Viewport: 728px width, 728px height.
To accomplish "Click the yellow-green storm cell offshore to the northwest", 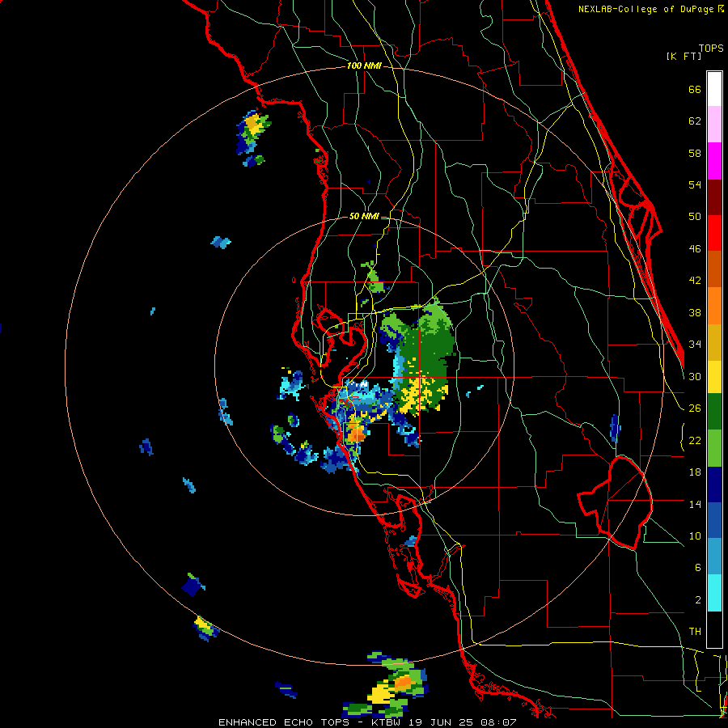I will (x=252, y=133).
